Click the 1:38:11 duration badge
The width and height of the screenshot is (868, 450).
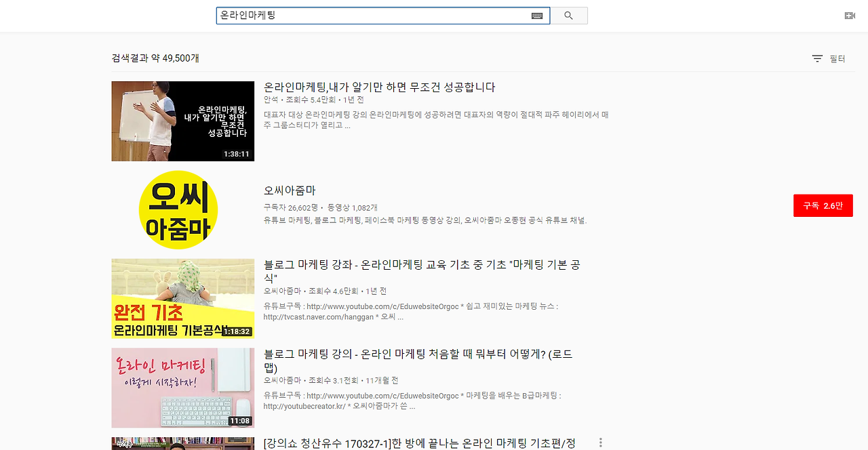click(237, 154)
